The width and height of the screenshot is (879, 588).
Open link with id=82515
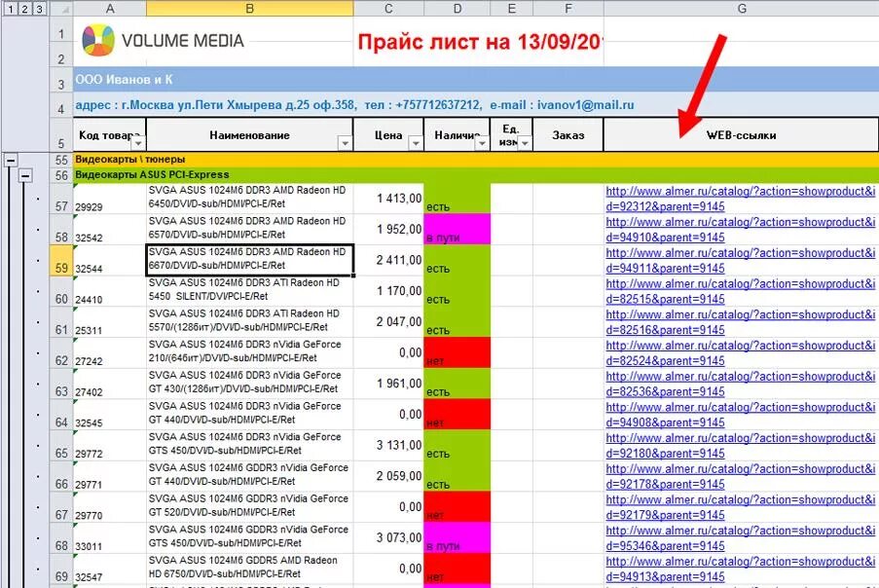pos(740,291)
